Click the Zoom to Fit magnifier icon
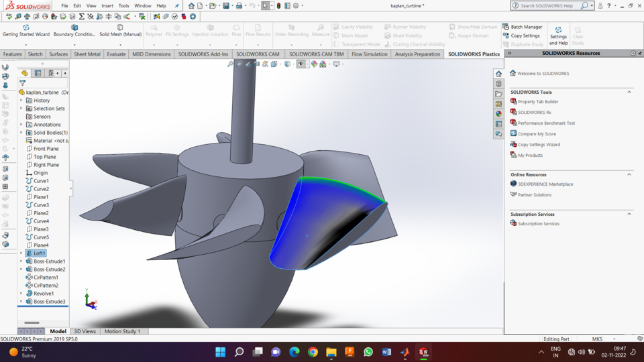644x362 pixels. click(231, 64)
